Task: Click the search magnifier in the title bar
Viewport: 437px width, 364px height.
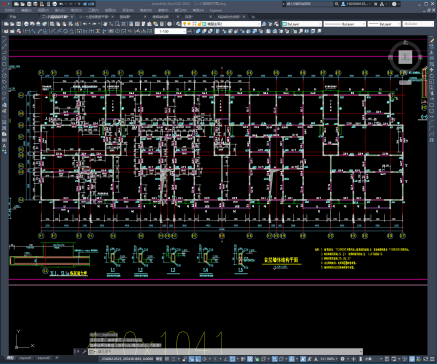Action: (337, 4)
